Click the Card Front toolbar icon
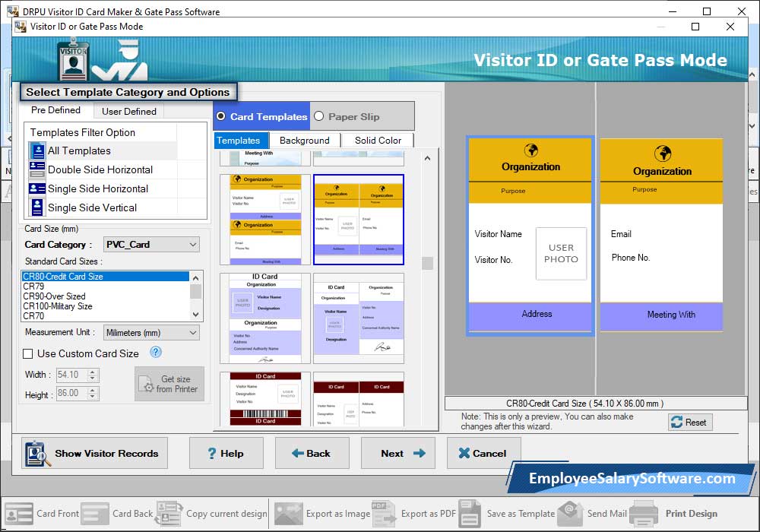 pyautogui.click(x=19, y=514)
